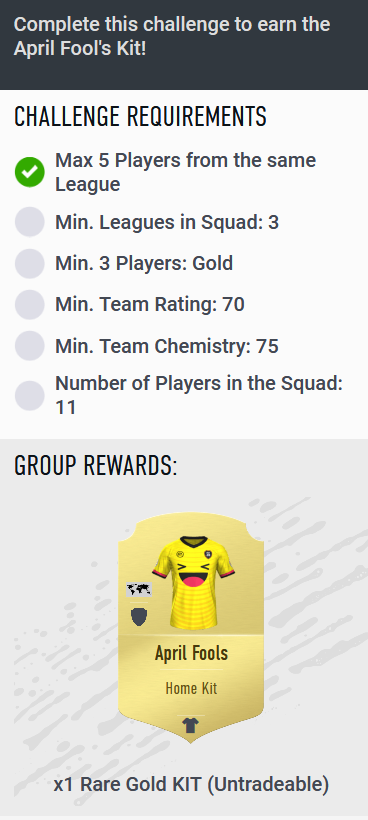Click the circle beside Min. Team Rating: 70

30,304
